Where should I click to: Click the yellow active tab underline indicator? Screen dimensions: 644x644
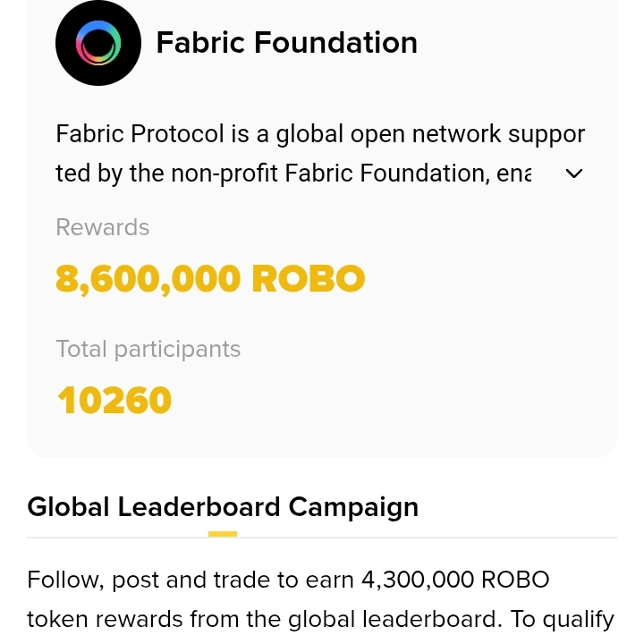(223, 534)
